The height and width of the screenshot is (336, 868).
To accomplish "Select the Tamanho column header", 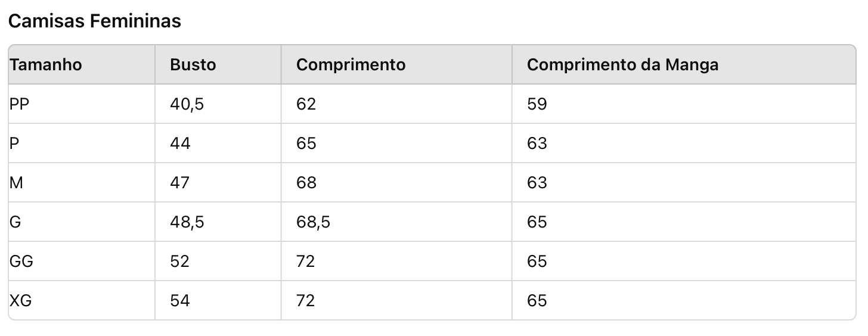I will tap(46, 64).
